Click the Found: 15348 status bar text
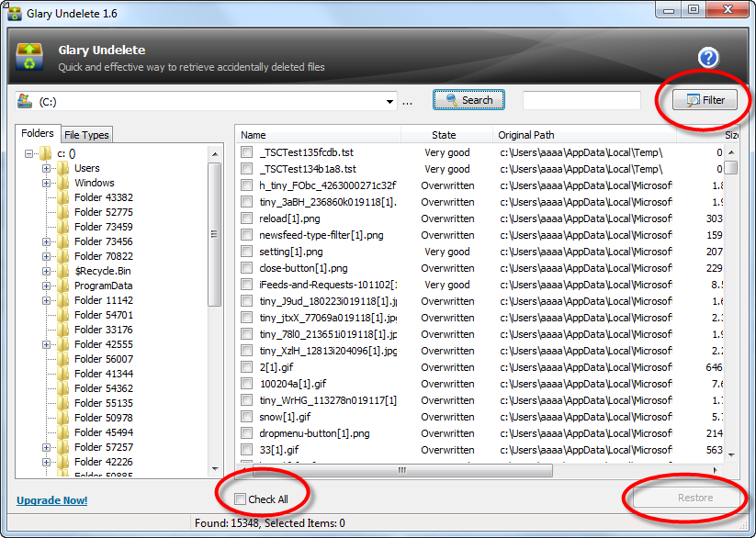This screenshot has height=538, width=756. point(227,523)
